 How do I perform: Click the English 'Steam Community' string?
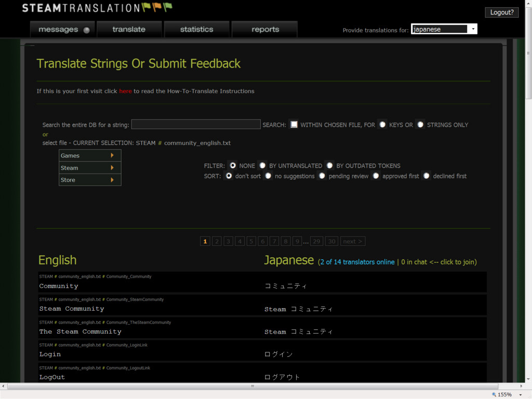pos(72,309)
